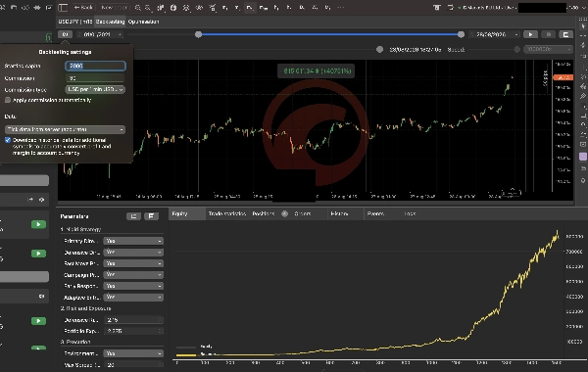Click the Starting capital input field
The width and height of the screenshot is (588, 372).
tap(95, 66)
